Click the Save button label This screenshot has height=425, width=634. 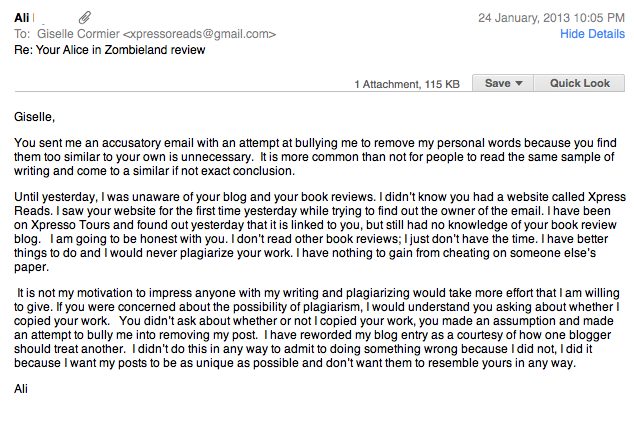pos(497,83)
